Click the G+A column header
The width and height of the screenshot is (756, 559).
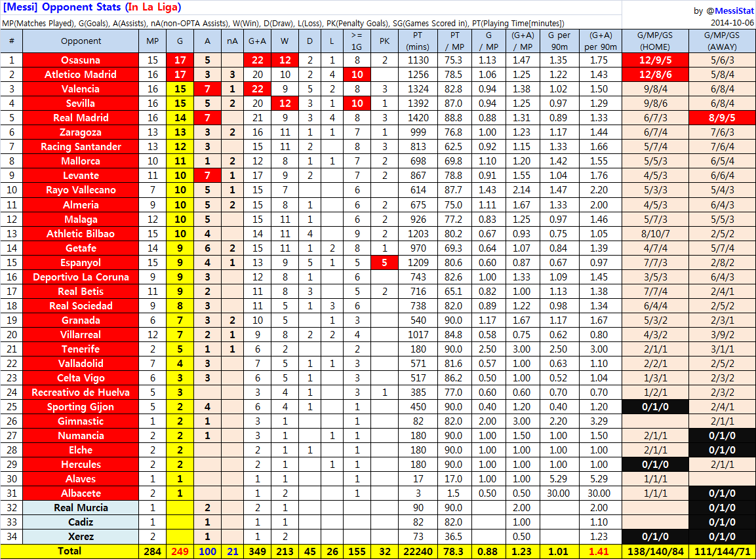[258, 41]
